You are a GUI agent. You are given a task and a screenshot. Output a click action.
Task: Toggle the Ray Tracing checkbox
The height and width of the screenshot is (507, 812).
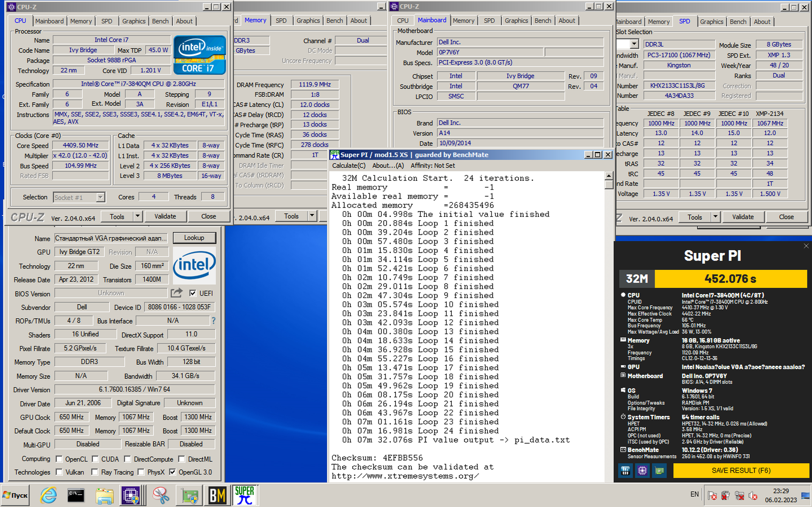95,472
